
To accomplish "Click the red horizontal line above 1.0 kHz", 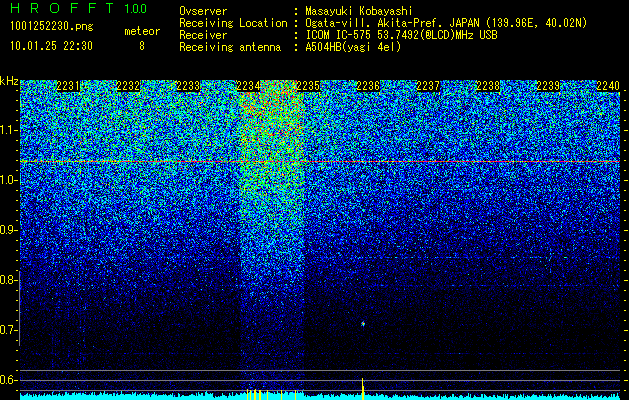I will tap(320, 162).
